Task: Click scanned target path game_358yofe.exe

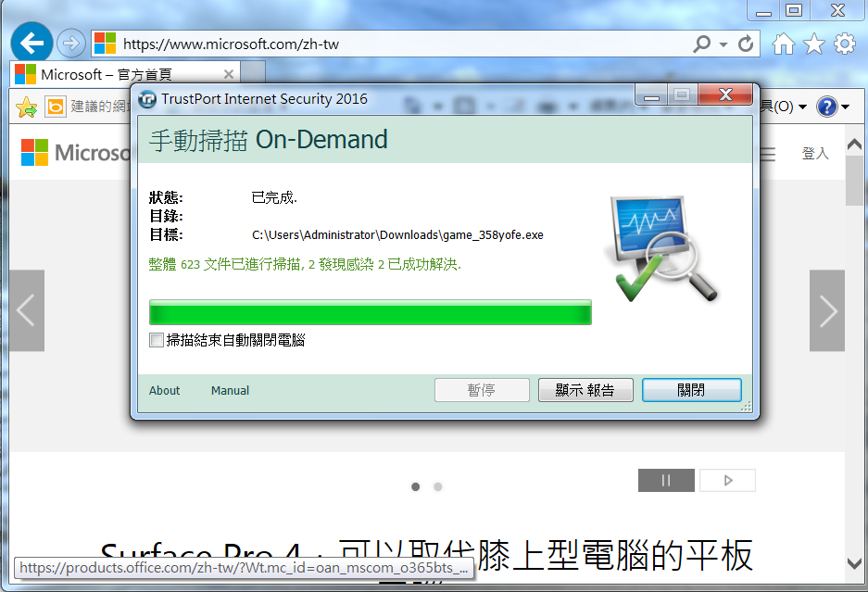Action: (397, 234)
